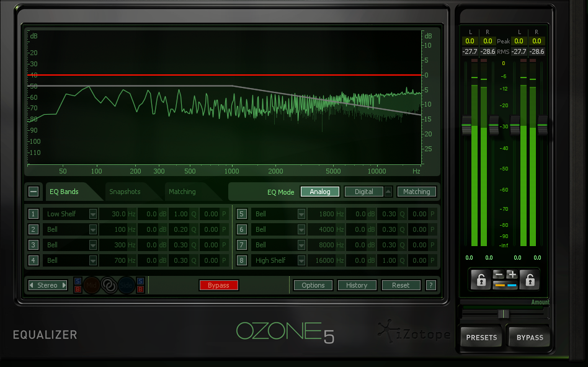The height and width of the screenshot is (367, 588).
Task: Click the band 5 frequency field showing 1800
Action: pyautogui.click(x=326, y=214)
